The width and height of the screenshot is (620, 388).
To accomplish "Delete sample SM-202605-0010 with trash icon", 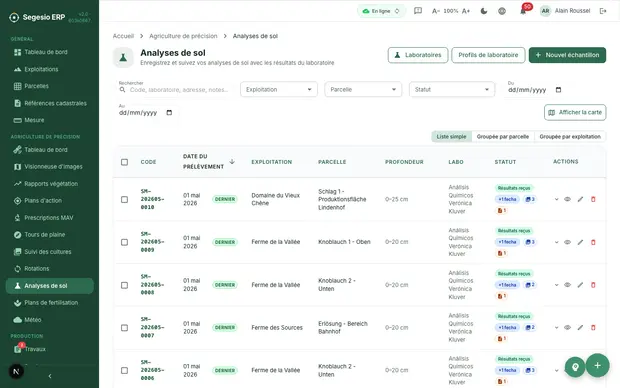I will 593,199.
